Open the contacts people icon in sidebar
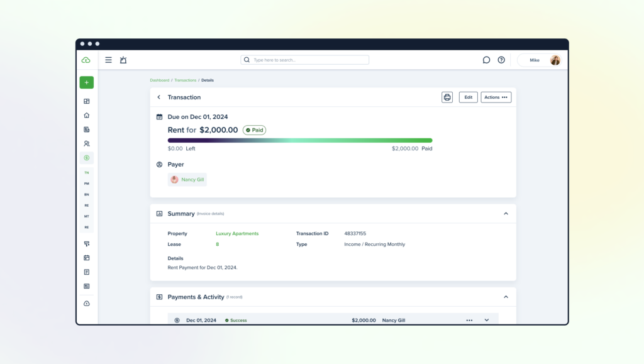The height and width of the screenshot is (364, 644). 87,143
